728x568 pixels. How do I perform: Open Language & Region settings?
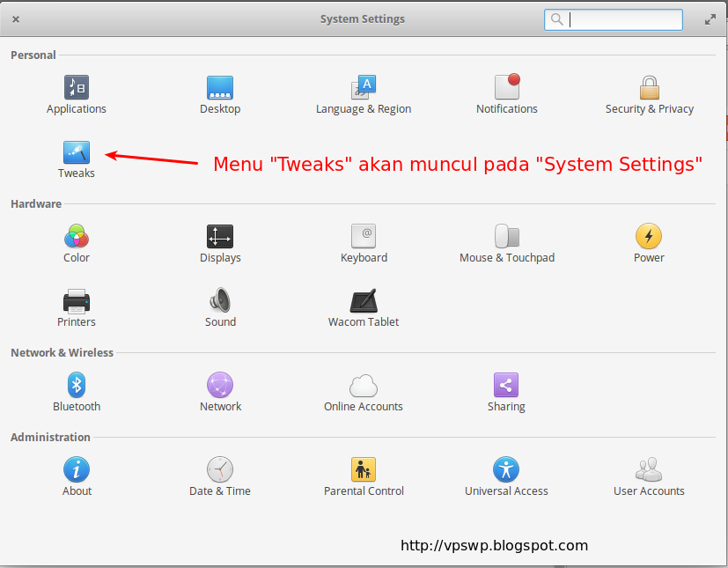364,95
